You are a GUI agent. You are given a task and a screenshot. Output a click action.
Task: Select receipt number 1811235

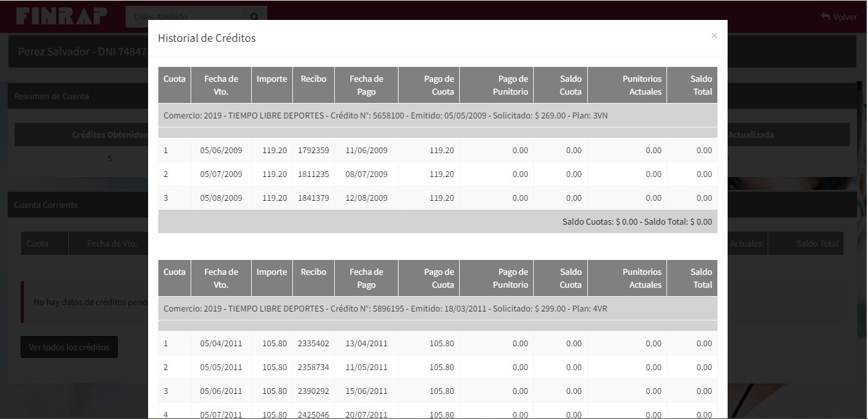314,174
